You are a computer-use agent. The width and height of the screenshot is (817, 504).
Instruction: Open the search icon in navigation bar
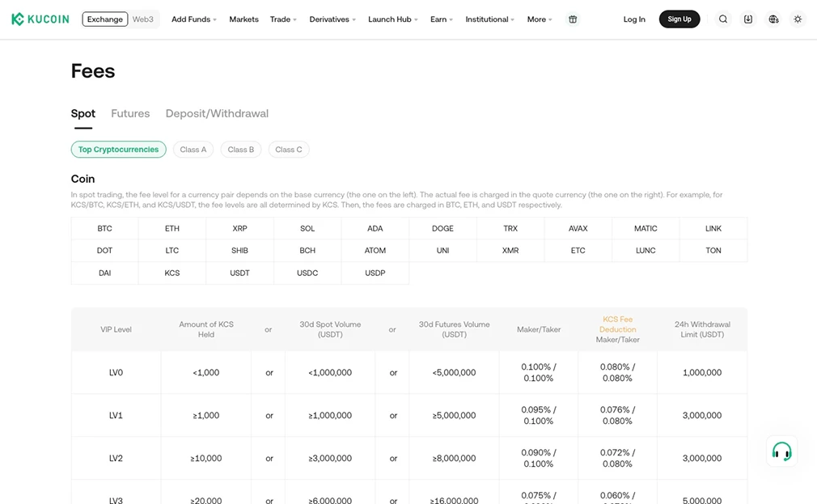coord(722,19)
